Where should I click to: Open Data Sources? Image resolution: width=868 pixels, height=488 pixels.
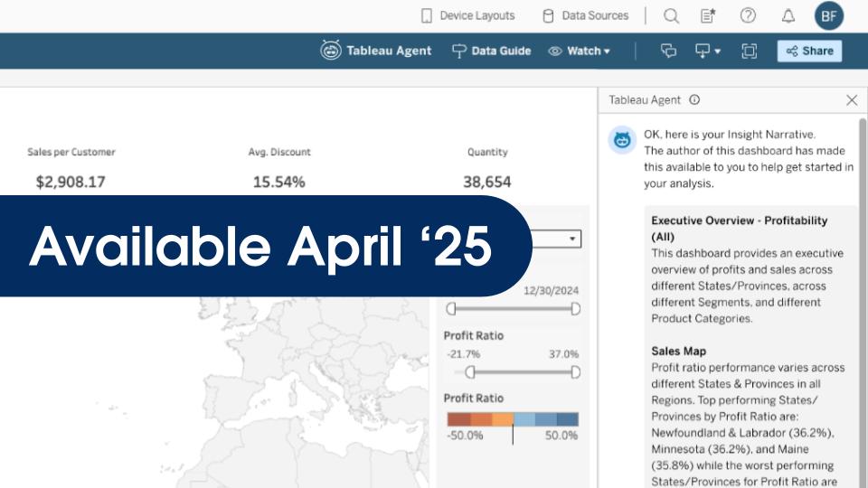[585, 15]
